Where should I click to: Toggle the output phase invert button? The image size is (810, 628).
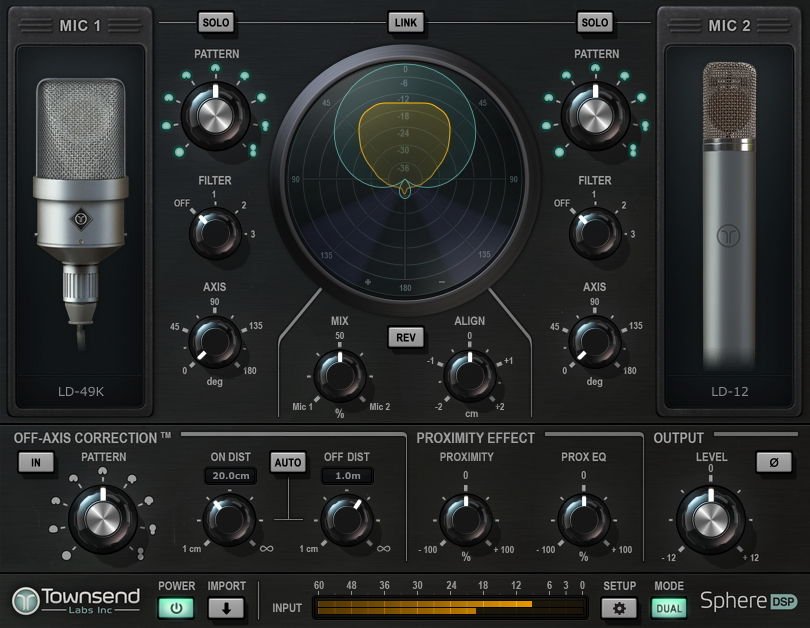coord(773,462)
